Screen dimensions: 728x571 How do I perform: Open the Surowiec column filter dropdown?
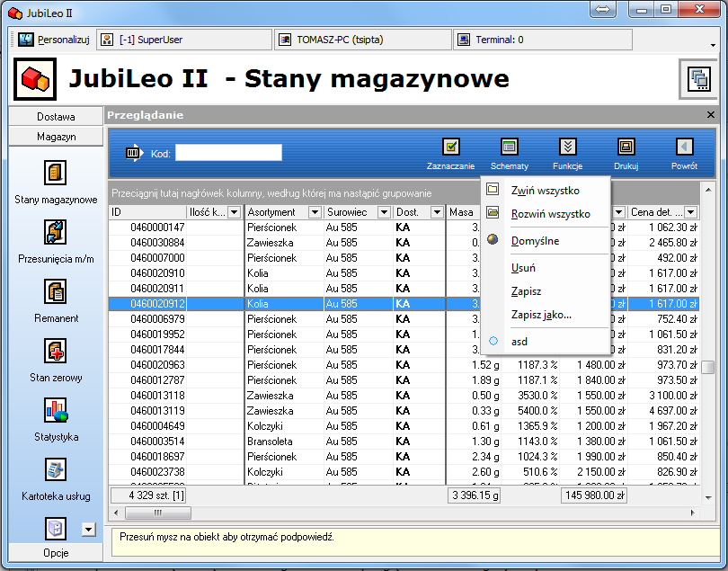tap(384, 212)
